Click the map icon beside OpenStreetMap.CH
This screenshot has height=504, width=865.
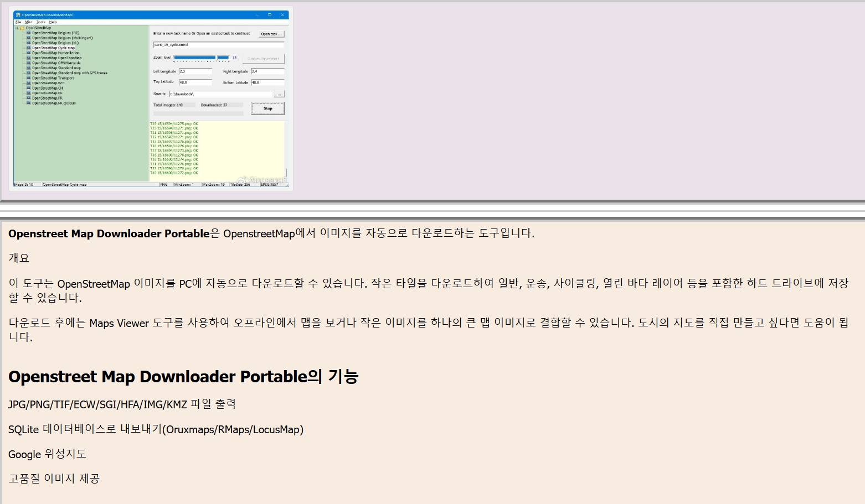pos(29,88)
